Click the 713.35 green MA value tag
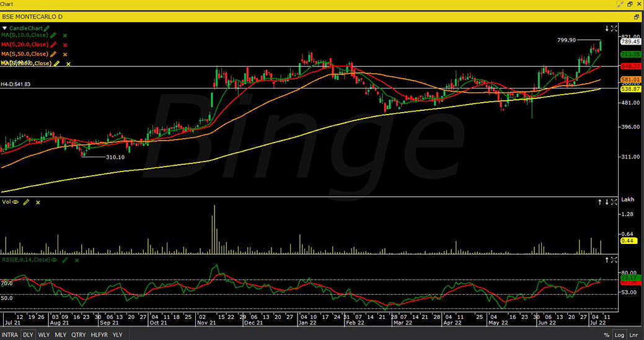The image size is (644, 340). [x=631, y=54]
